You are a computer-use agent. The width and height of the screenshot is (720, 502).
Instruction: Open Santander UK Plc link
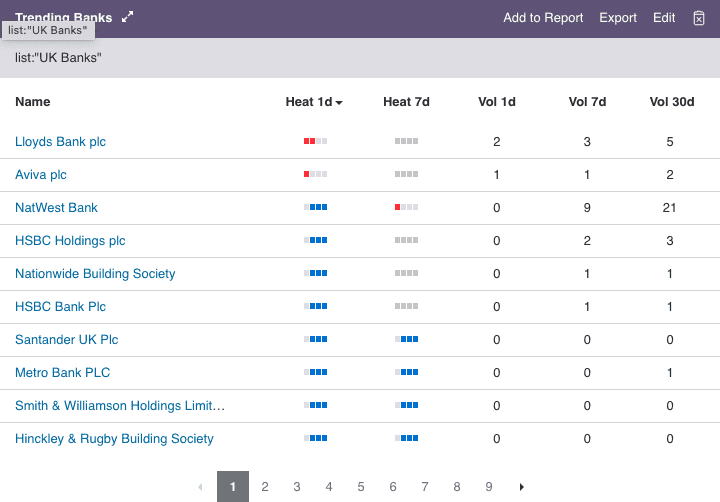point(67,339)
